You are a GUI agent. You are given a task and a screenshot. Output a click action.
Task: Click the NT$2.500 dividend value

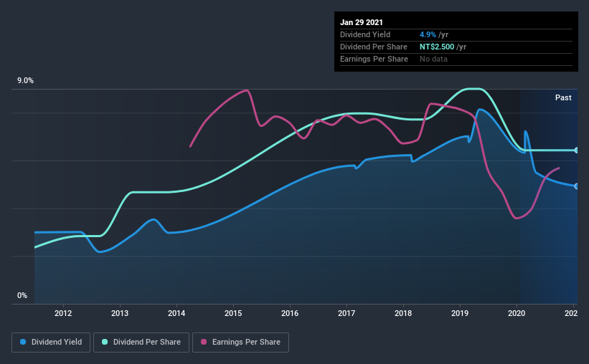click(x=437, y=47)
